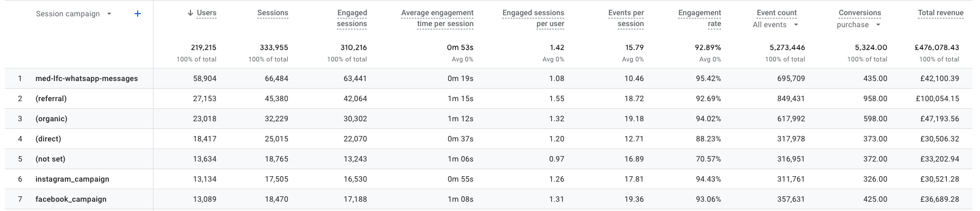Click the (organic) campaign row
This screenshot has width=980, height=211.
pyautogui.click(x=488, y=119)
